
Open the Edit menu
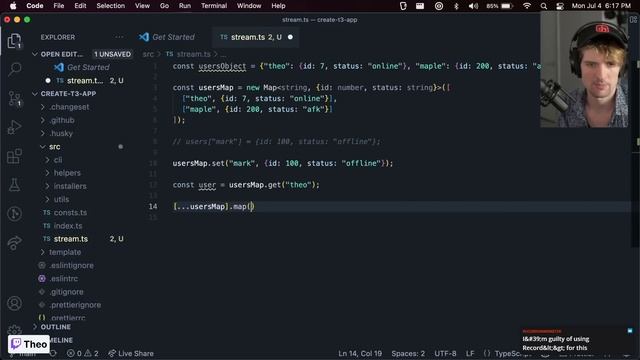coord(80,6)
